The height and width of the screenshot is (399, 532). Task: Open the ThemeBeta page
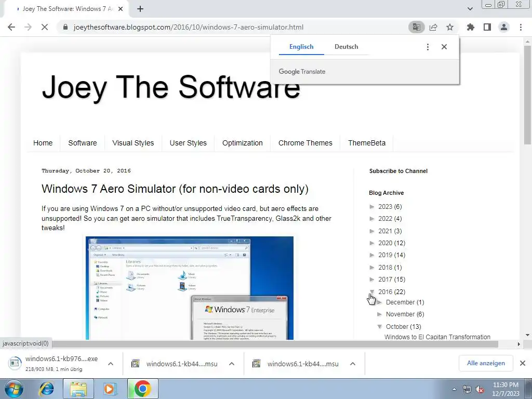coord(367,143)
